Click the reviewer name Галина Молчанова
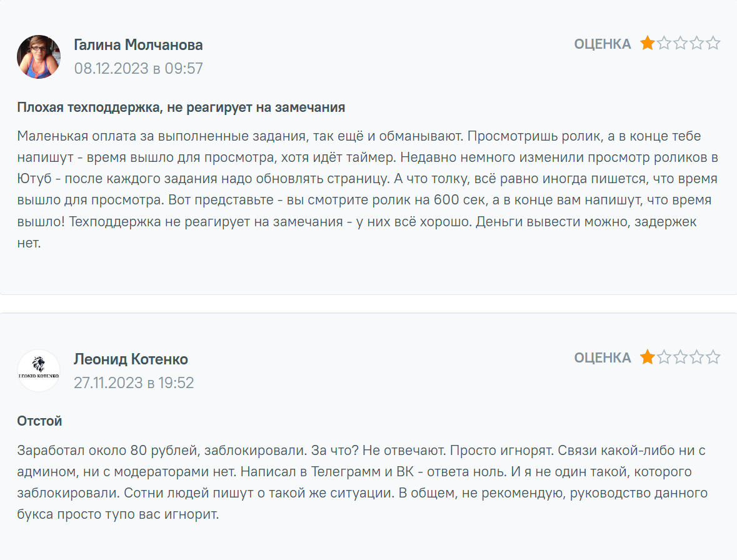Screen dimensions: 737x560 (138, 45)
